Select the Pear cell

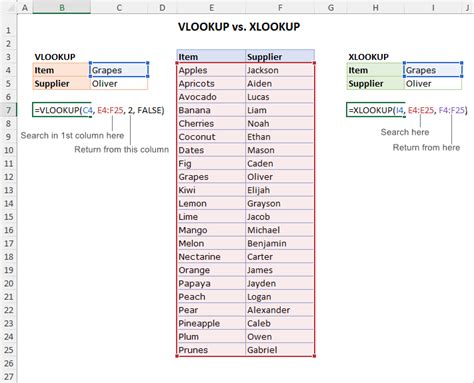pos(211,310)
